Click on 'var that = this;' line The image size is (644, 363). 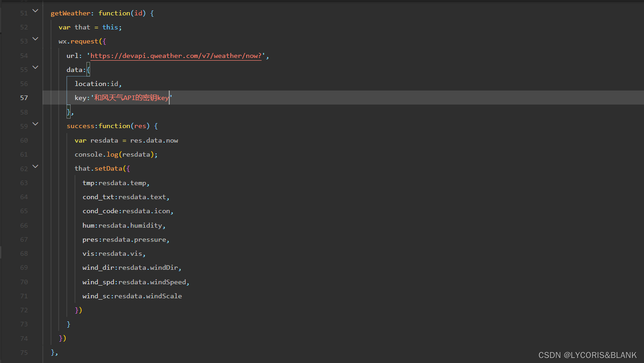point(91,27)
